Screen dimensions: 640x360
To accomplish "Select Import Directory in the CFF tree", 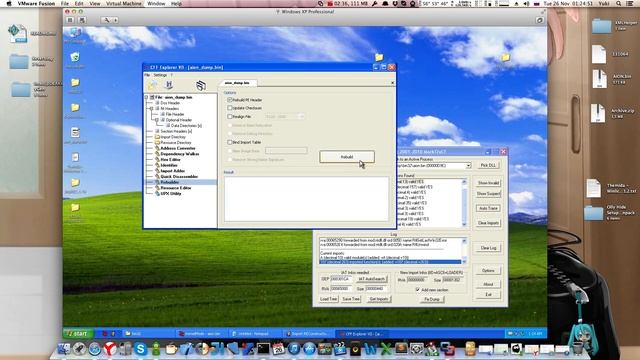I will (173, 137).
